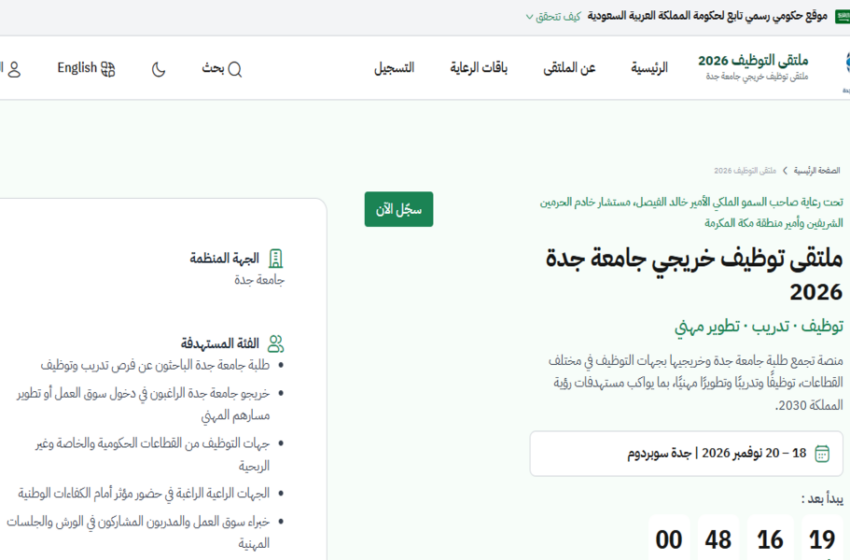Image resolution: width=850 pixels, height=560 pixels.
Task: Click the الجهة المنظمة heading
Action: (x=224, y=259)
